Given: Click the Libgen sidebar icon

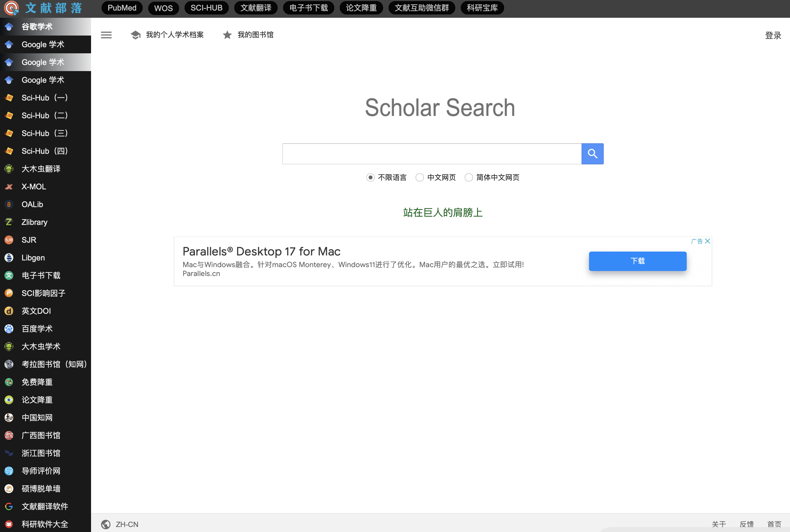Looking at the screenshot, I should (x=9, y=257).
